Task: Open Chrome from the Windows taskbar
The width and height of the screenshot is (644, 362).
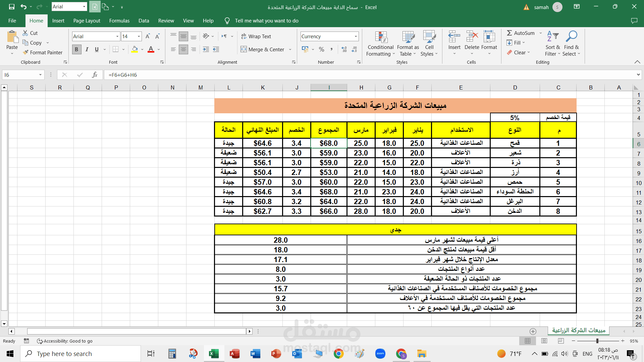Action: click(338, 354)
